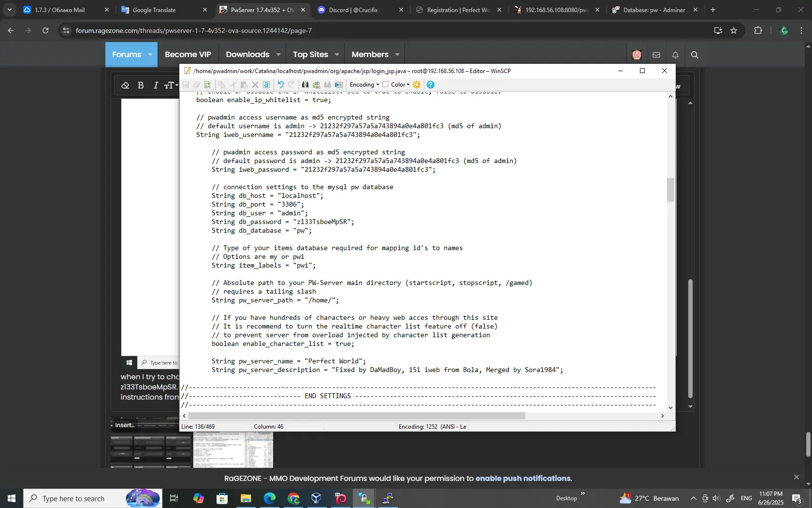Screen dimensions: 812x508
Task: Open a new browser tab
Action: coord(713,10)
